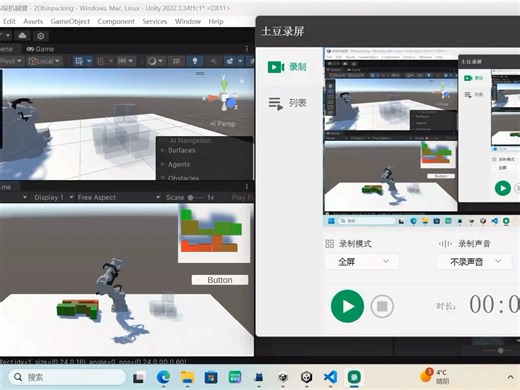Select 列表 tab in recorder sidebar
Viewport: 520px width, 390px height.
tap(287, 103)
